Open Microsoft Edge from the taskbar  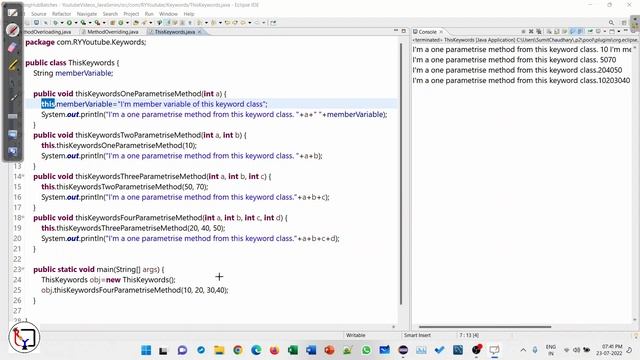point(256,350)
